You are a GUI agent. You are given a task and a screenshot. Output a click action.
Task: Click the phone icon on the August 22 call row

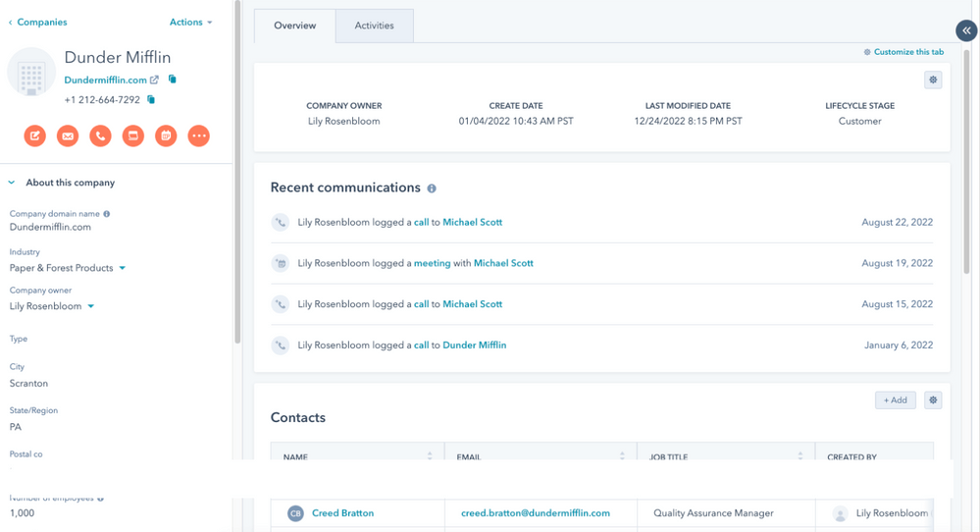point(280,222)
